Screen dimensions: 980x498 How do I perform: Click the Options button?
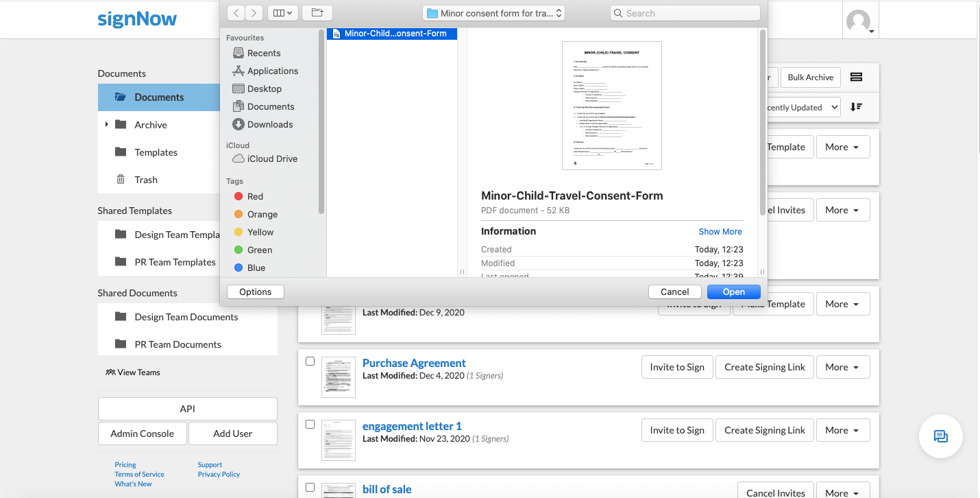click(x=256, y=292)
